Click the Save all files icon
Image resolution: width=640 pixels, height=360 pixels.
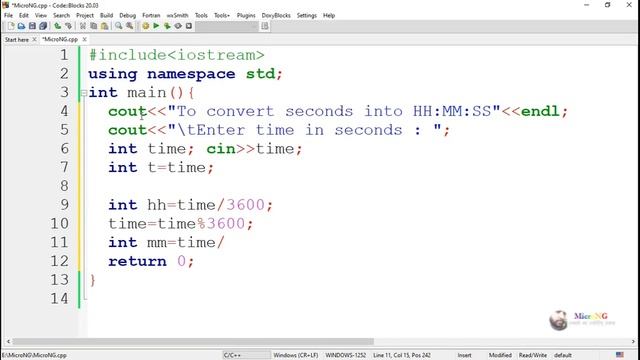(43, 26)
